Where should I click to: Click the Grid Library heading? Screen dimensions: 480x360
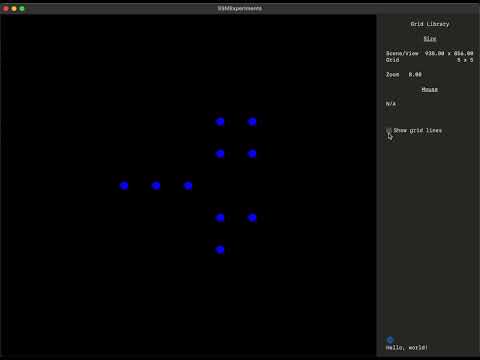430,24
